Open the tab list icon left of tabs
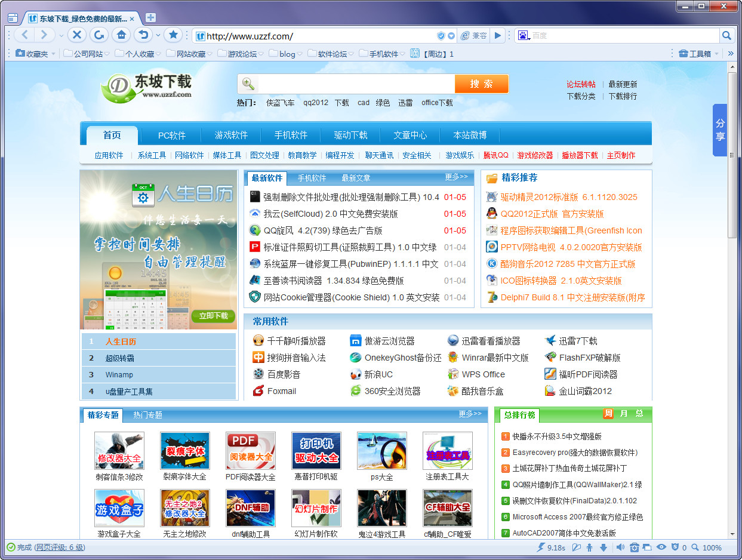Screen dimensions: 742x560 (13, 18)
